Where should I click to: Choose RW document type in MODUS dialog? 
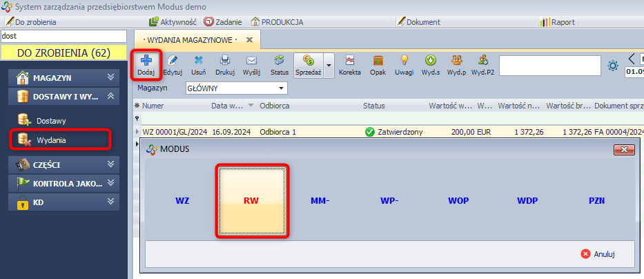coord(251,201)
